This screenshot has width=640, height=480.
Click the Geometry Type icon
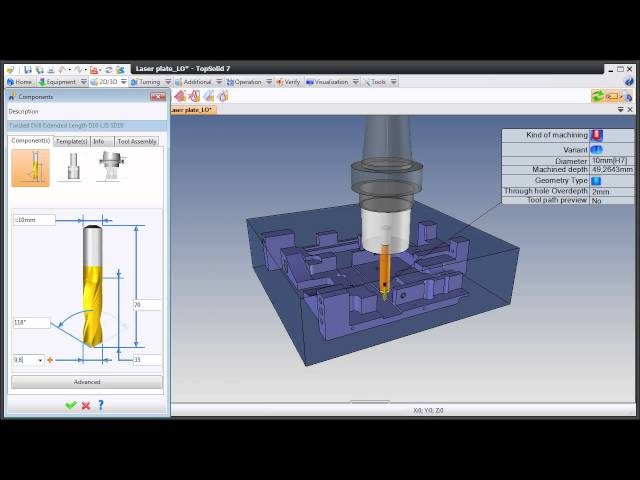click(x=596, y=181)
